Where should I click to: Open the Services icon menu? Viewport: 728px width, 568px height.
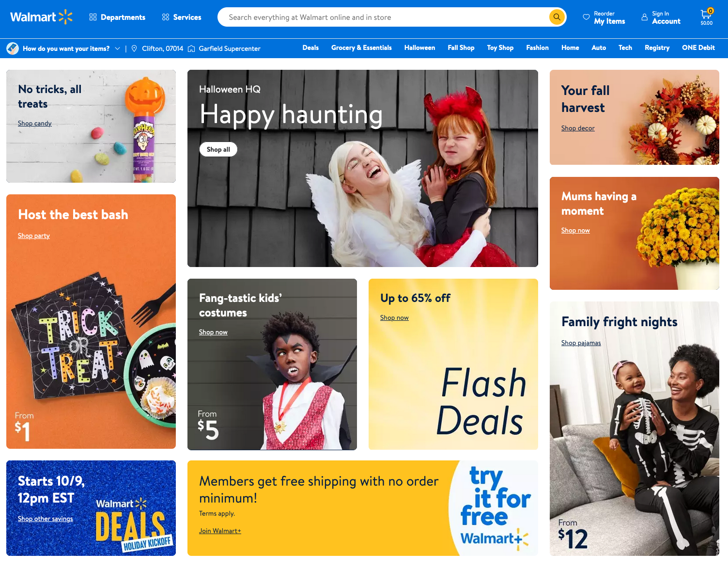(x=166, y=17)
